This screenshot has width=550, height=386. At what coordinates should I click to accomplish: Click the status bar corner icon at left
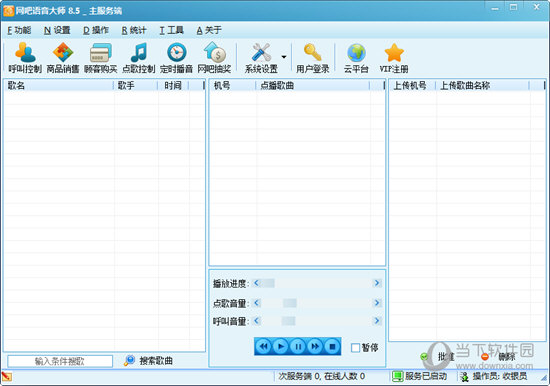[7, 377]
